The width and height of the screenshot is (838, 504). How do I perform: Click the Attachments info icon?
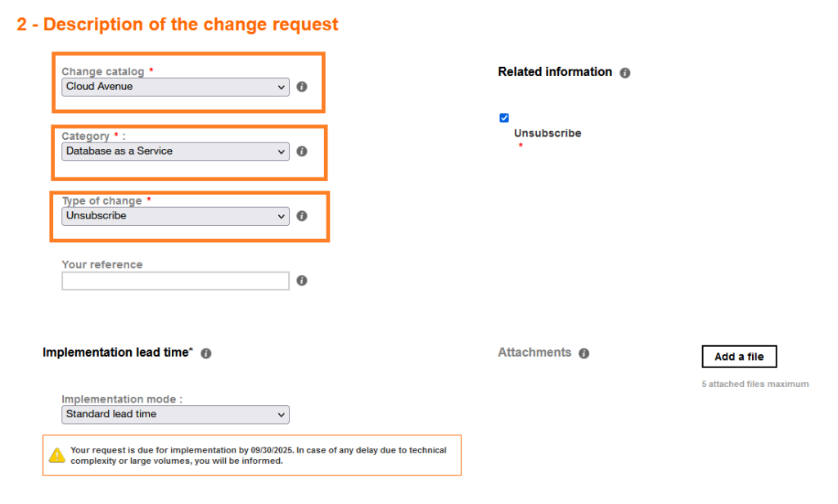click(584, 353)
